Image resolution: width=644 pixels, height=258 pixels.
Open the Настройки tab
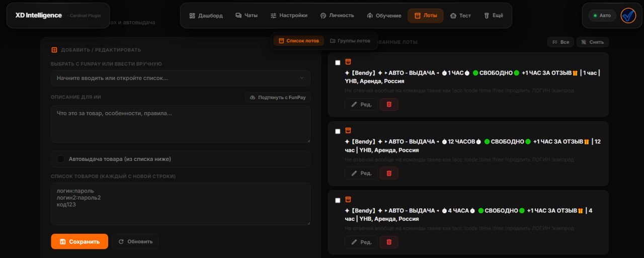click(x=289, y=16)
